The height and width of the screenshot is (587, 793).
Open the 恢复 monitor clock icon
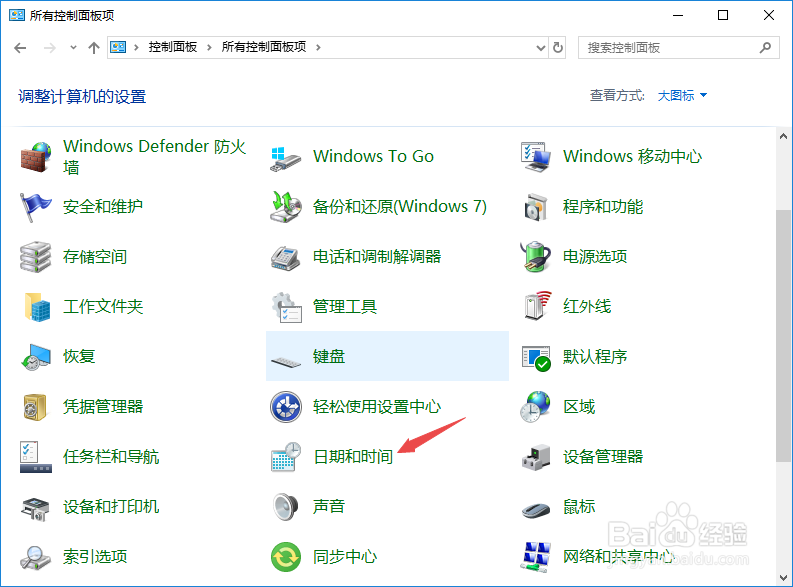[36, 357]
